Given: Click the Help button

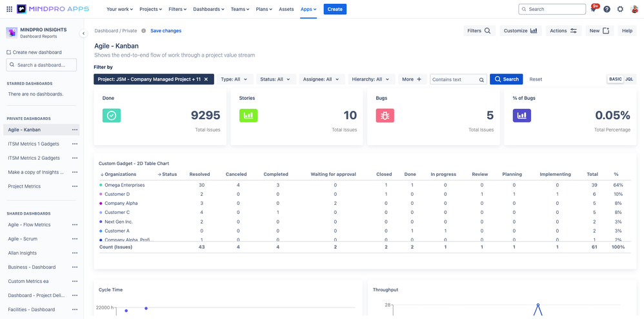Looking at the screenshot, I should (x=627, y=31).
